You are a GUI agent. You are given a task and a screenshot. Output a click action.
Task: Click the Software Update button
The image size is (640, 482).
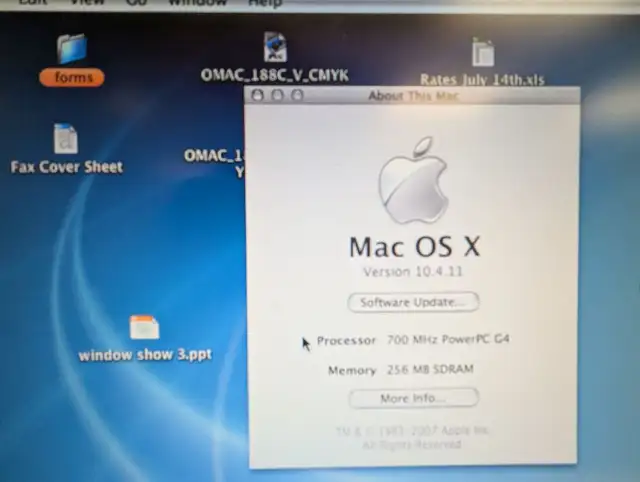tap(413, 302)
